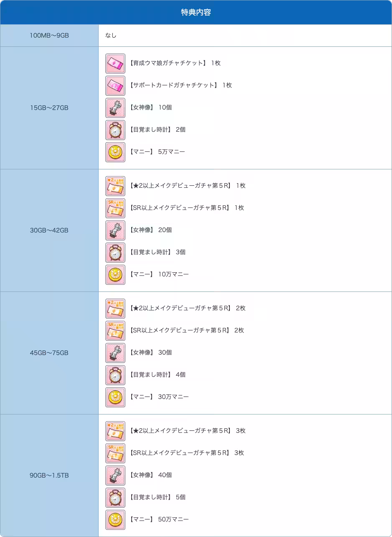Click the 育成ウマ娘ガチャチケット pink ticket icon
This screenshot has width=392, height=537.
click(x=115, y=64)
